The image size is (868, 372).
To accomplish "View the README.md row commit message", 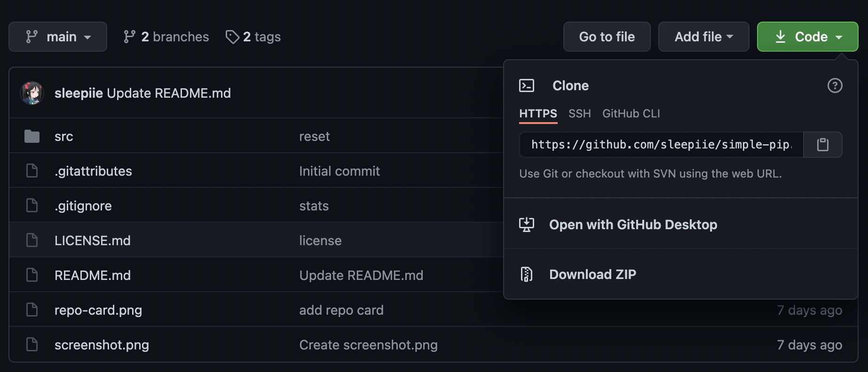I will coord(361,275).
